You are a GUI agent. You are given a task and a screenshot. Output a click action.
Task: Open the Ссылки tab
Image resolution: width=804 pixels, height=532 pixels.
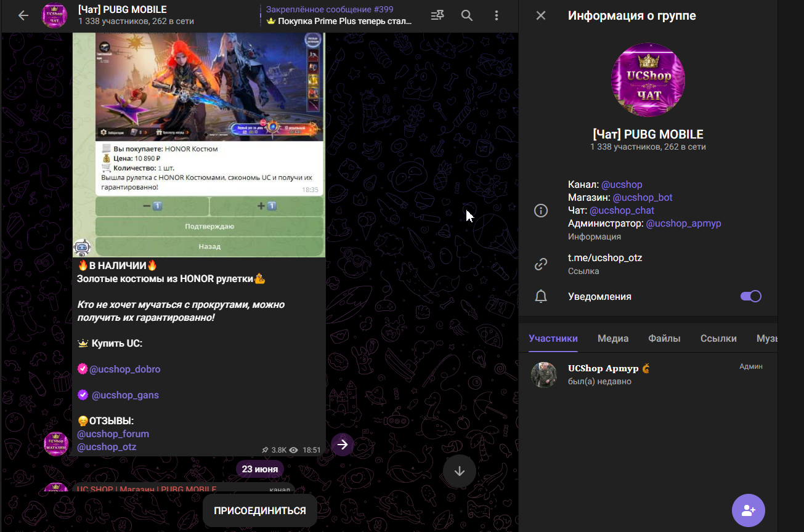[718, 338]
